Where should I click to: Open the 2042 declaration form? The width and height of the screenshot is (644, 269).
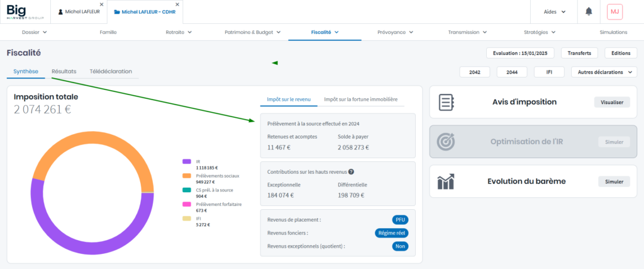coord(475,72)
